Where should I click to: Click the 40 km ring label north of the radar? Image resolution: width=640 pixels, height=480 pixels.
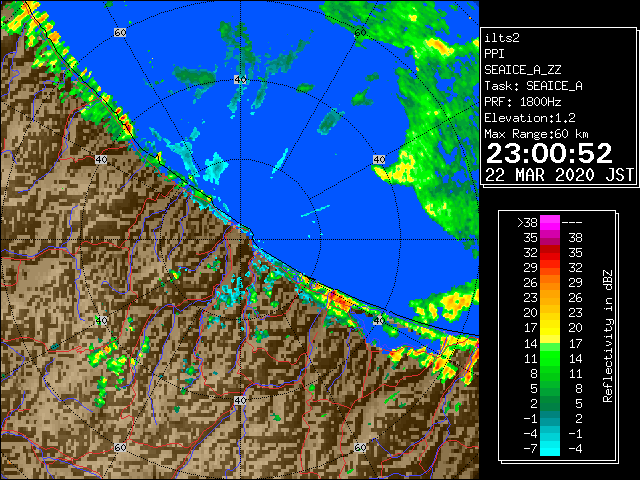tap(240, 80)
